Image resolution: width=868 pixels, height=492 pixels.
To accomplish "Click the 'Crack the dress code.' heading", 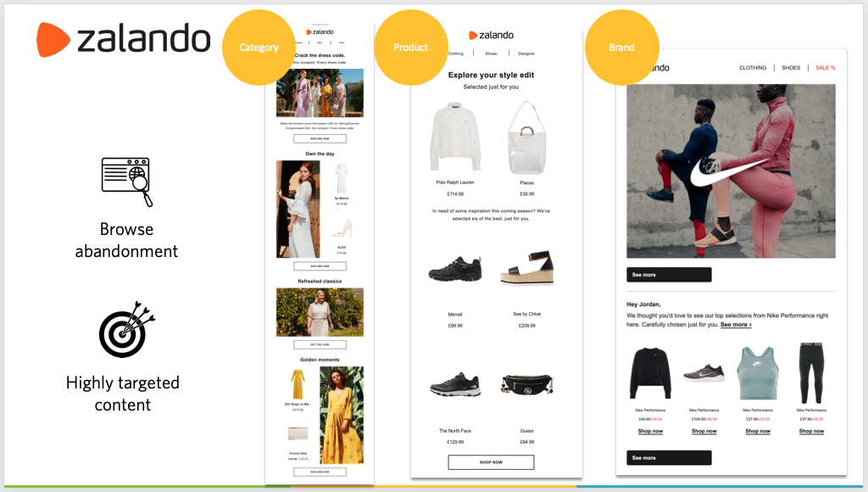I will click(x=320, y=55).
